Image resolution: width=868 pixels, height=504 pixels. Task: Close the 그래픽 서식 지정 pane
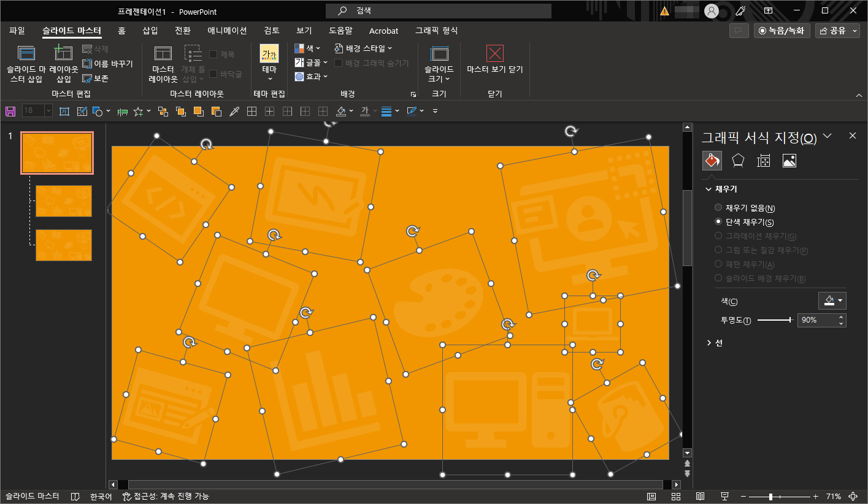(852, 136)
